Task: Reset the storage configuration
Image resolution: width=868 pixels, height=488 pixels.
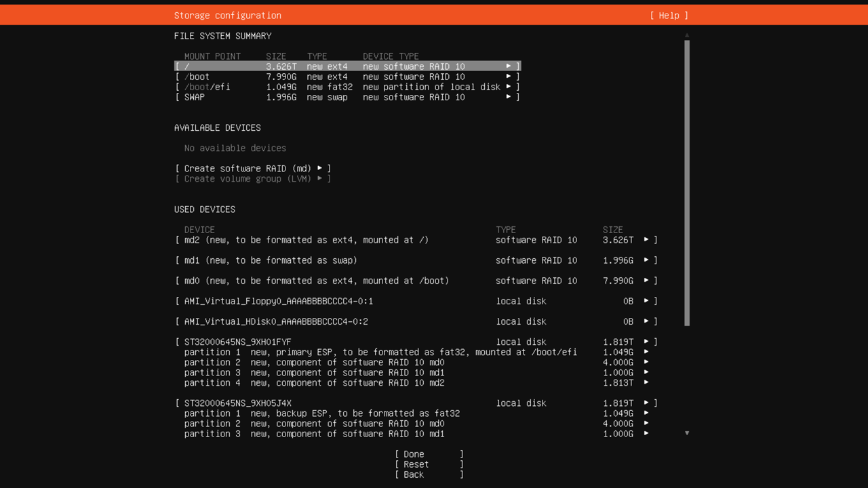Action: pos(429,464)
